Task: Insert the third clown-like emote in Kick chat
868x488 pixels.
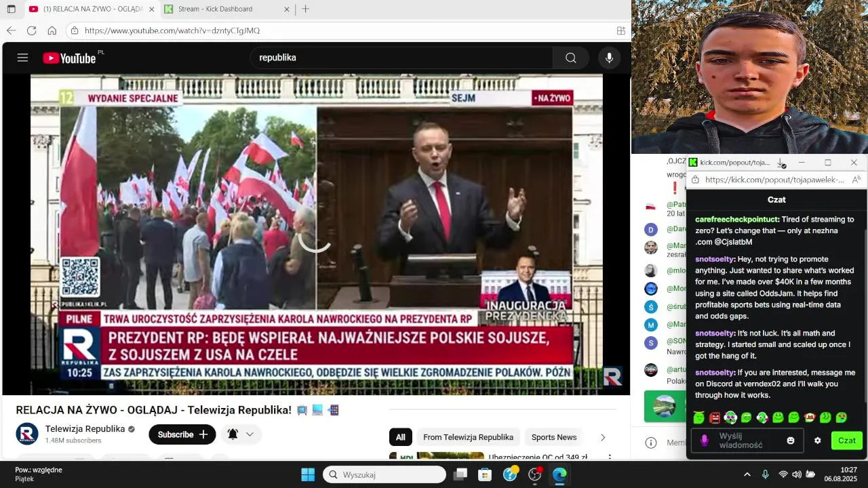Action: pyautogui.click(x=730, y=418)
